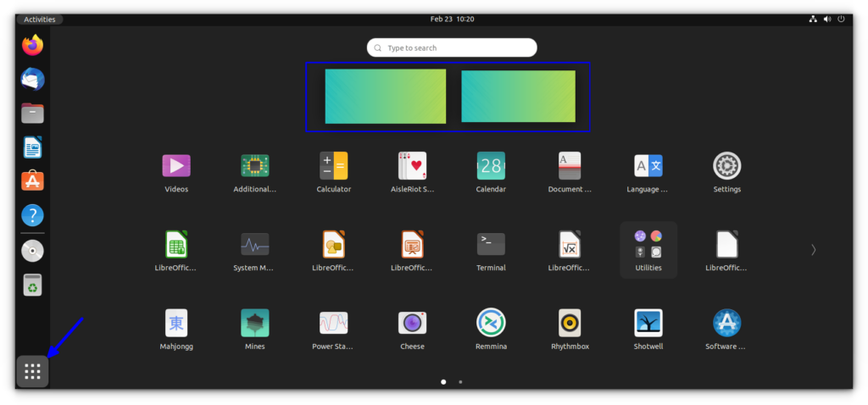Click the volume speaker icon

[827, 19]
